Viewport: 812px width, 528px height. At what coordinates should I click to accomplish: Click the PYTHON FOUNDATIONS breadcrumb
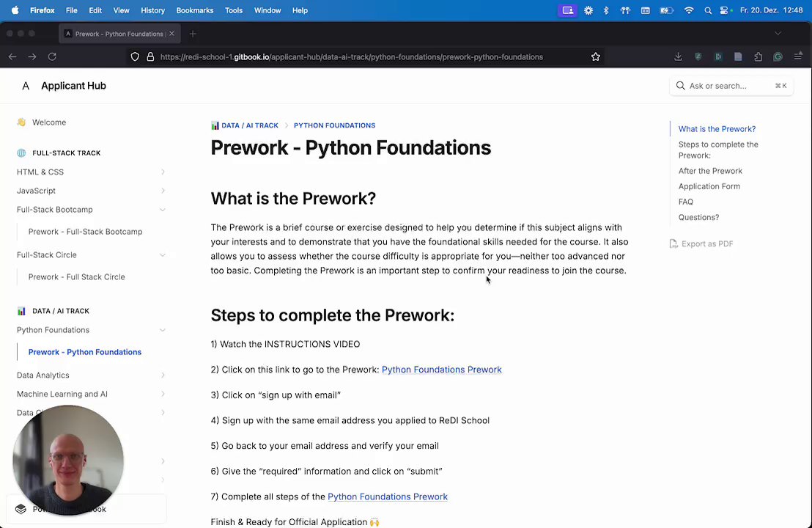(334, 125)
